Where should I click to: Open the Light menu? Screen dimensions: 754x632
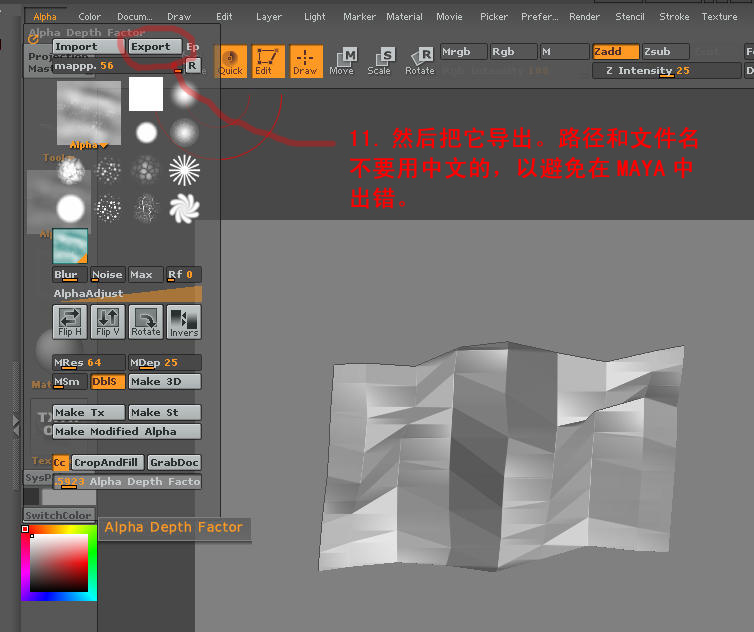pyautogui.click(x=314, y=17)
